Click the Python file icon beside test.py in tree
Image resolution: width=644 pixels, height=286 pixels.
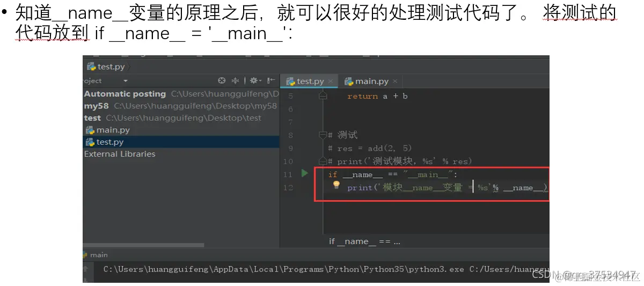[x=90, y=142]
